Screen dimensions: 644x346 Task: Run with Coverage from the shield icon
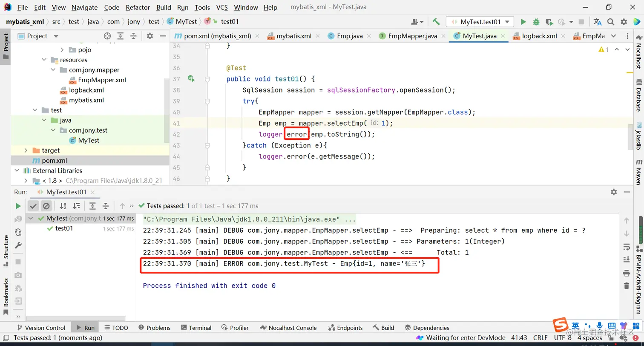click(549, 22)
